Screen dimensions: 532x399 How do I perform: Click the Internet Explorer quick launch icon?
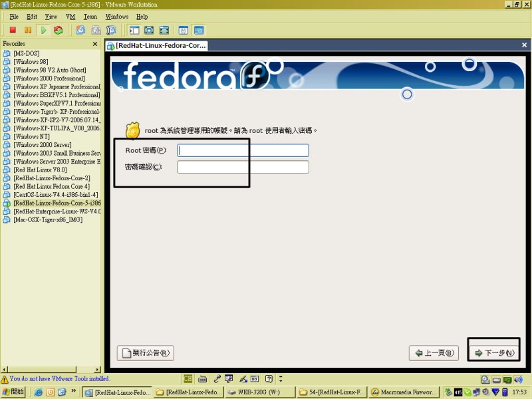point(39,392)
